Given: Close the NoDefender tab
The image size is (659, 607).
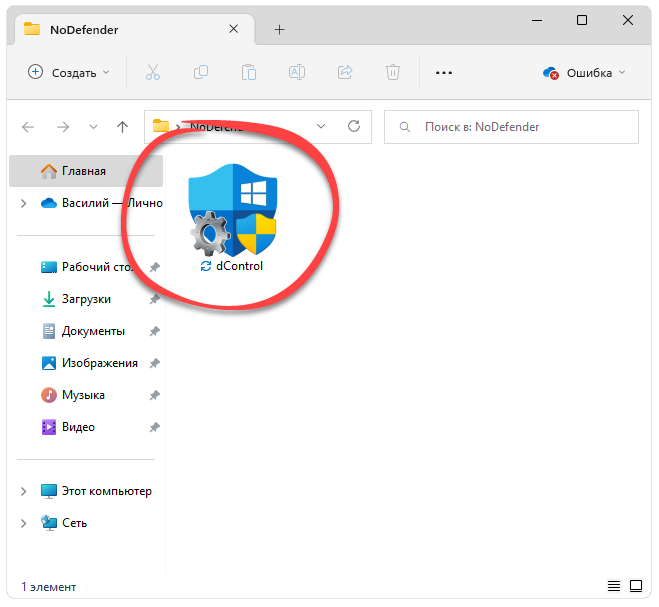Looking at the screenshot, I should (234, 29).
